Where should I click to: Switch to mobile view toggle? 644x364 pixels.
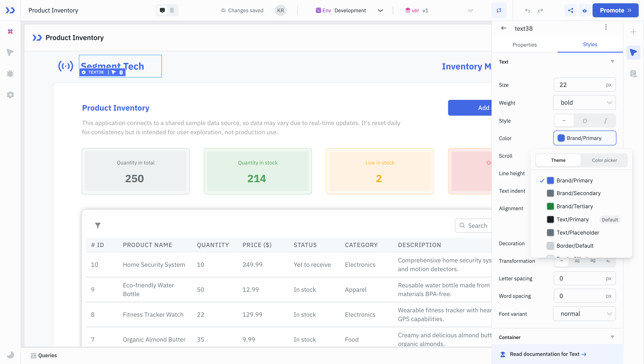pos(172,10)
